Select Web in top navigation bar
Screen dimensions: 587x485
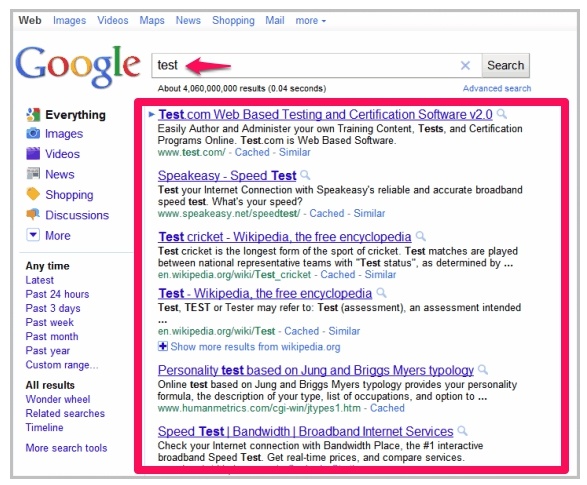tap(30, 20)
